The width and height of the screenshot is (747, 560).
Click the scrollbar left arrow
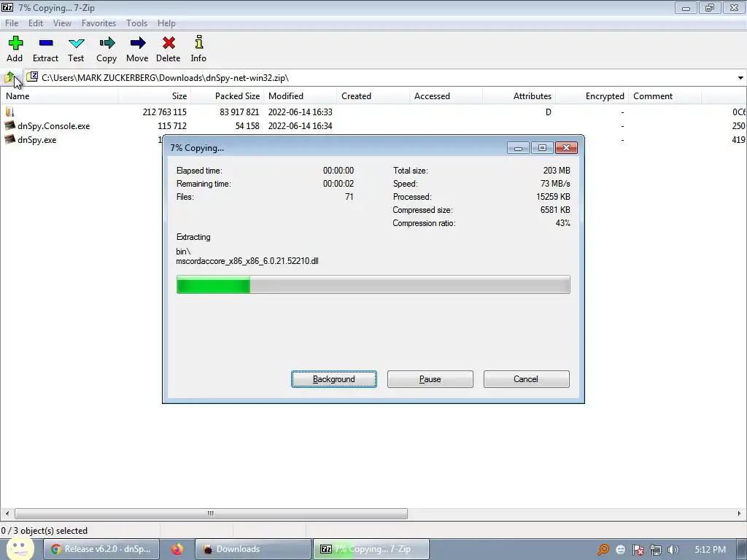pos(7,513)
